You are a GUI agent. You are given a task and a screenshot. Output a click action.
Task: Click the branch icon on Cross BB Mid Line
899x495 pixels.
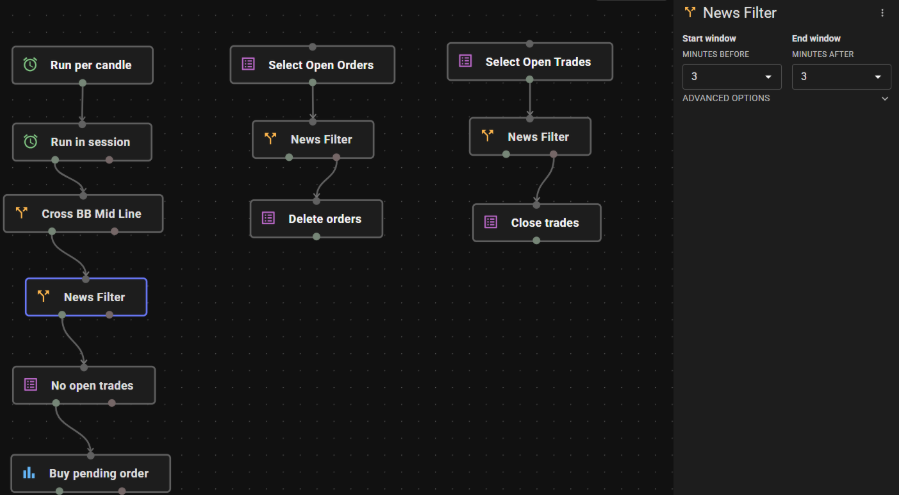tap(22, 213)
